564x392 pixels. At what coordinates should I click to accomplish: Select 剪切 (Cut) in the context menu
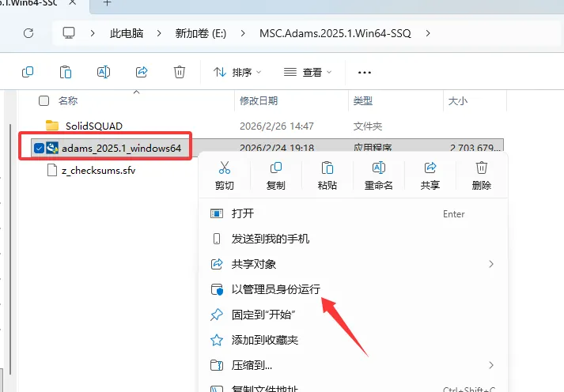225,175
